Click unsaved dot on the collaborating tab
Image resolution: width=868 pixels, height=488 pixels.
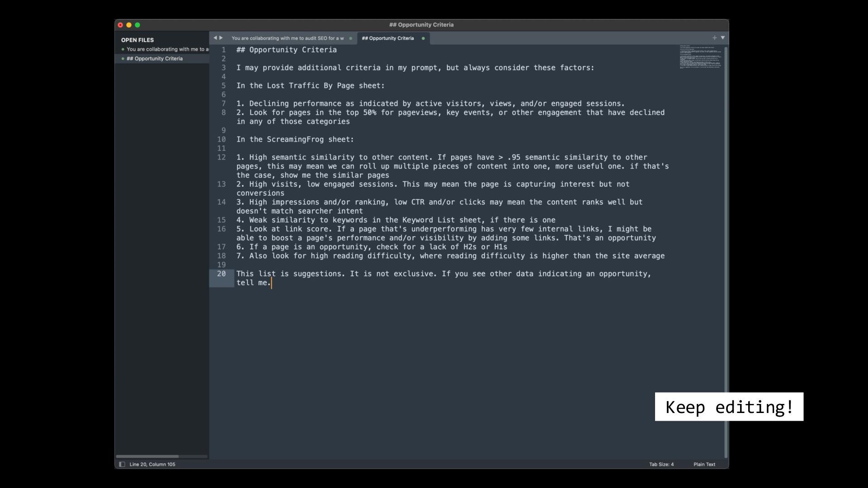350,38
